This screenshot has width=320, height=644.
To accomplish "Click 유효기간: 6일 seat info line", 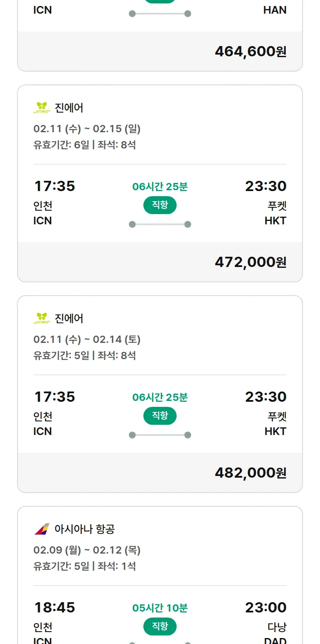I will pos(84,145).
